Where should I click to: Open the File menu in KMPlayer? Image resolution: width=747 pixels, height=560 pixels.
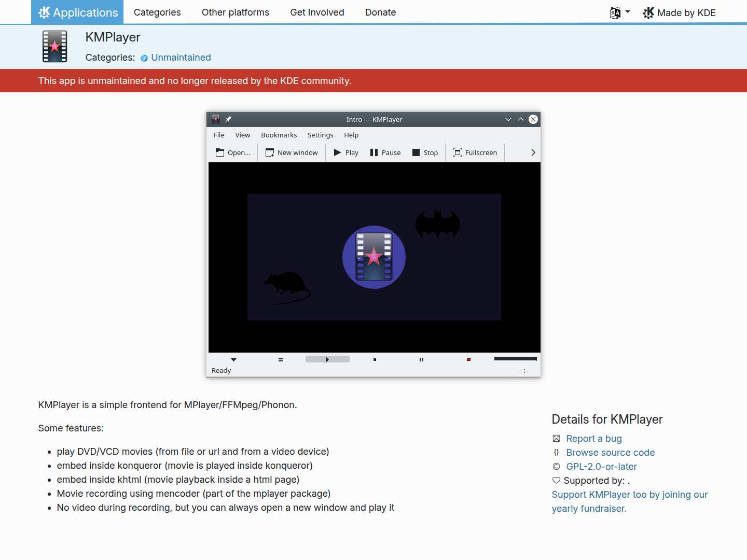click(x=219, y=135)
